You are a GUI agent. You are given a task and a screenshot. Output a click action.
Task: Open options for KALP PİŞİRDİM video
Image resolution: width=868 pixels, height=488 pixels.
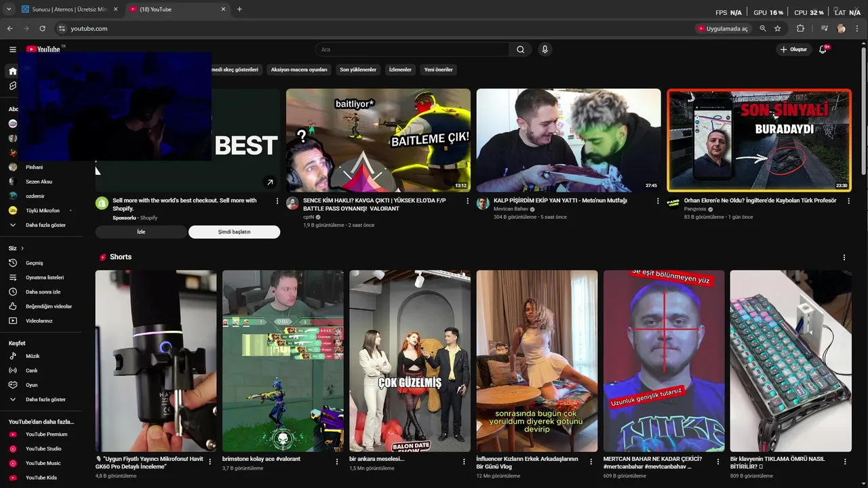[x=658, y=201]
